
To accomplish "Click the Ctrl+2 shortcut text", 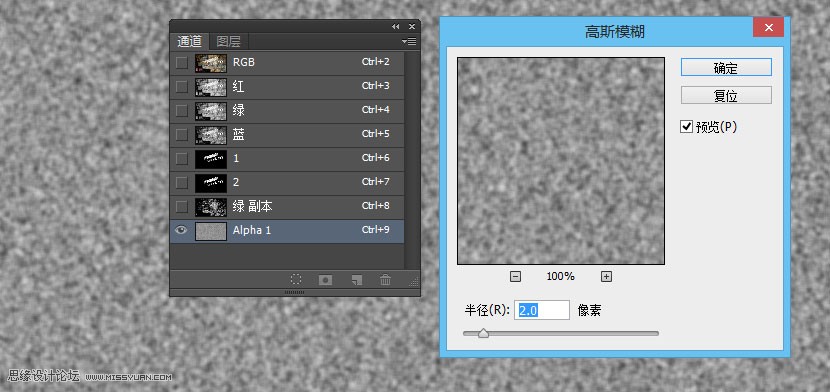I will click(x=375, y=62).
